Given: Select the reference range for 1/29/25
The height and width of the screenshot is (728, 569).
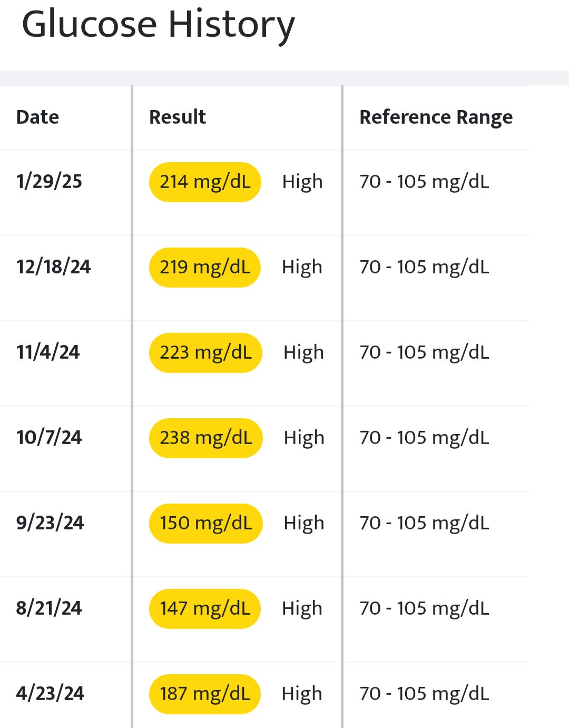Looking at the screenshot, I should pos(424,182).
